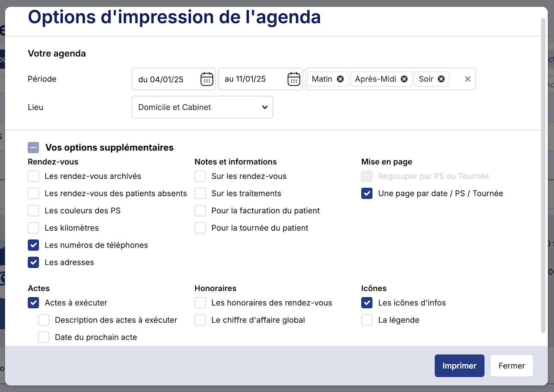This screenshot has height=392, width=554.
Task: Check Les kilomètres option
Action: [x=33, y=228]
